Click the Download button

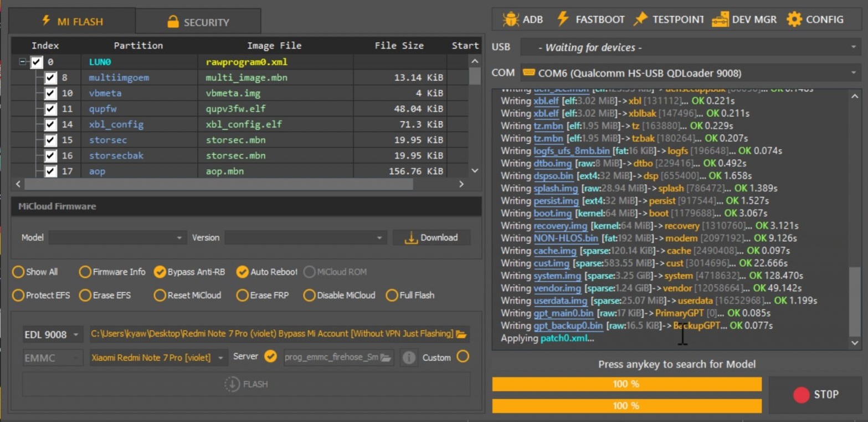point(432,238)
